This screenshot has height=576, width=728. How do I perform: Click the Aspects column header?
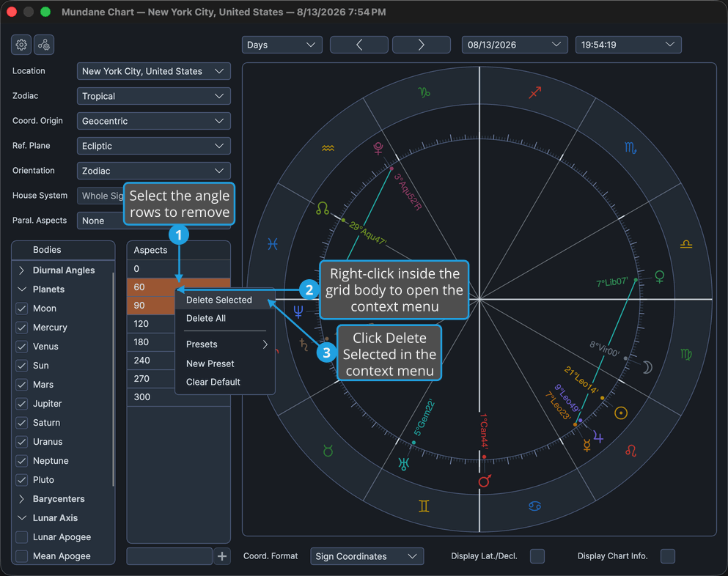click(179, 250)
